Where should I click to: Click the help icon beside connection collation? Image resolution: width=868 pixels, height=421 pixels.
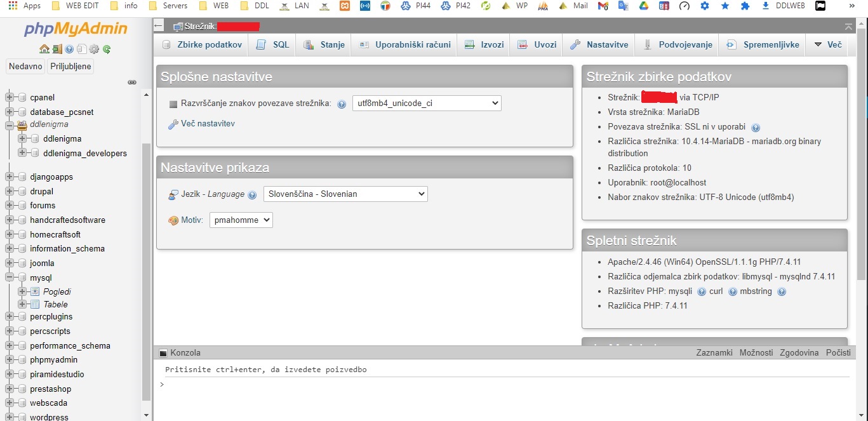point(342,104)
